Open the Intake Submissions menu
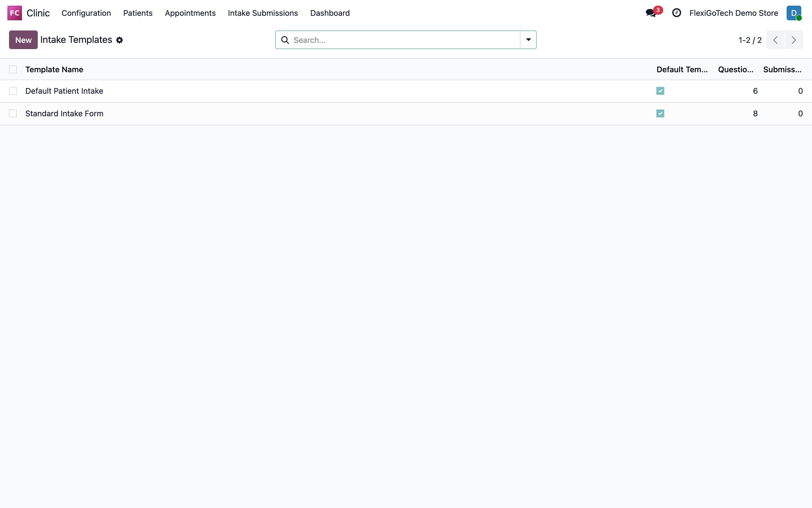The height and width of the screenshot is (508, 812). (x=263, y=13)
